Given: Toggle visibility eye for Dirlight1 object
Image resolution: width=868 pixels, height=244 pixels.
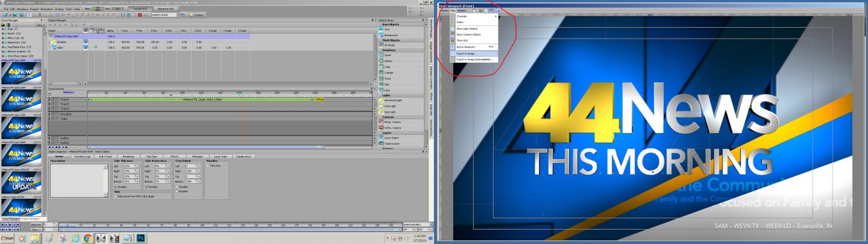Looking at the screenshot, I should point(86,42).
